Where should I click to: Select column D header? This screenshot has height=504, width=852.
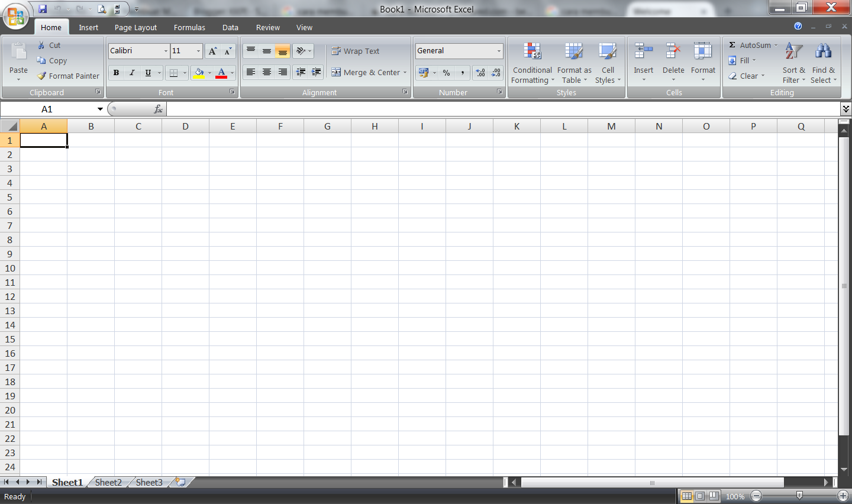[185, 126]
